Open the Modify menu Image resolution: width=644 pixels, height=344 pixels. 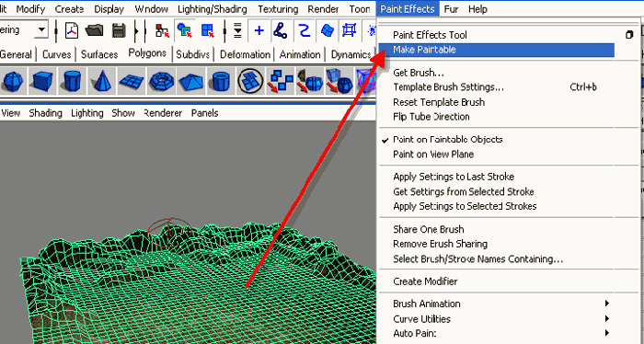coord(30,8)
